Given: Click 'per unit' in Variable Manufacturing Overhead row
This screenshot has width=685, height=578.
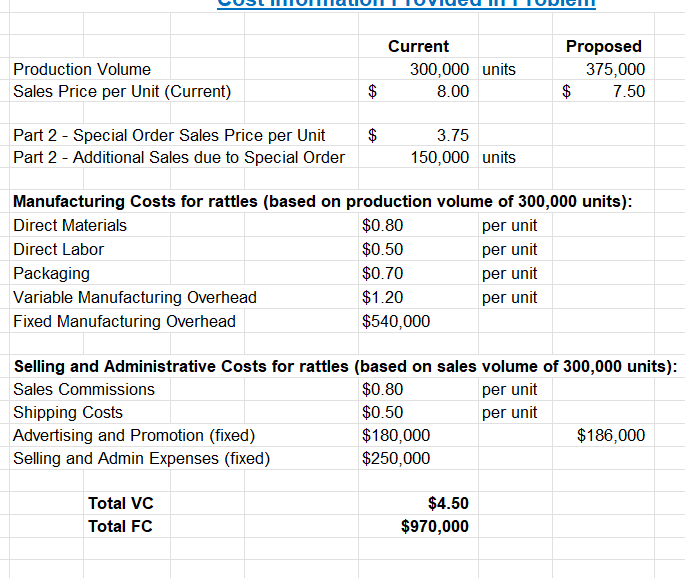Looking at the screenshot, I should pos(509,298).
